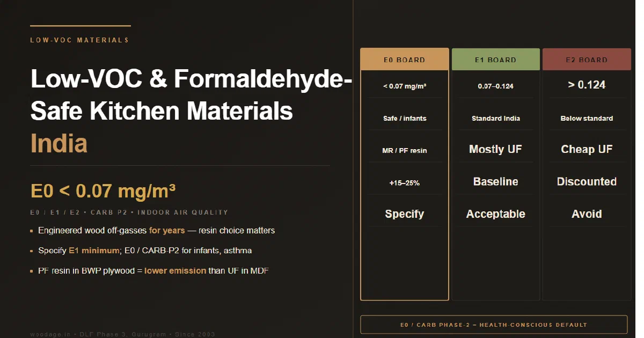Viewport: 644px width, 338px height.
Task: Click the '0.07–0.124' cell
Action: pos(496,86)
